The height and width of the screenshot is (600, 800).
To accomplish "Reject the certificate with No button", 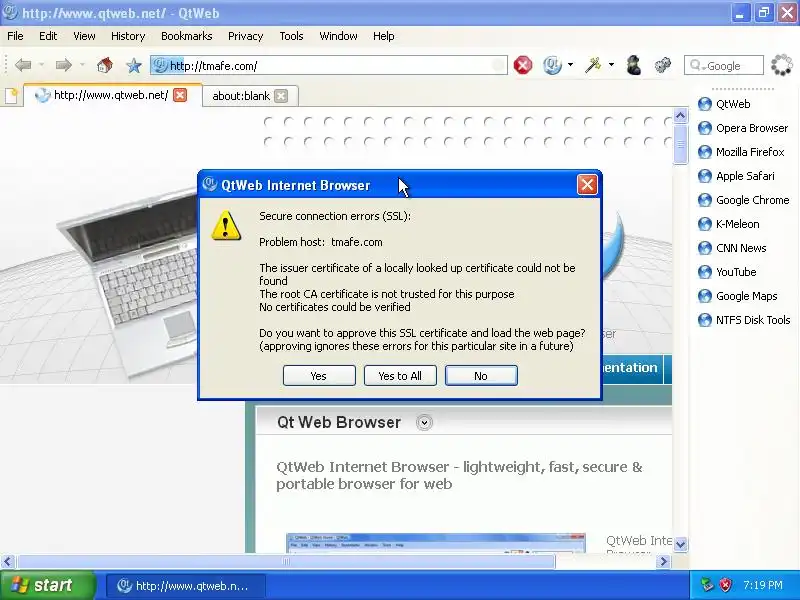I will point(481,376).
